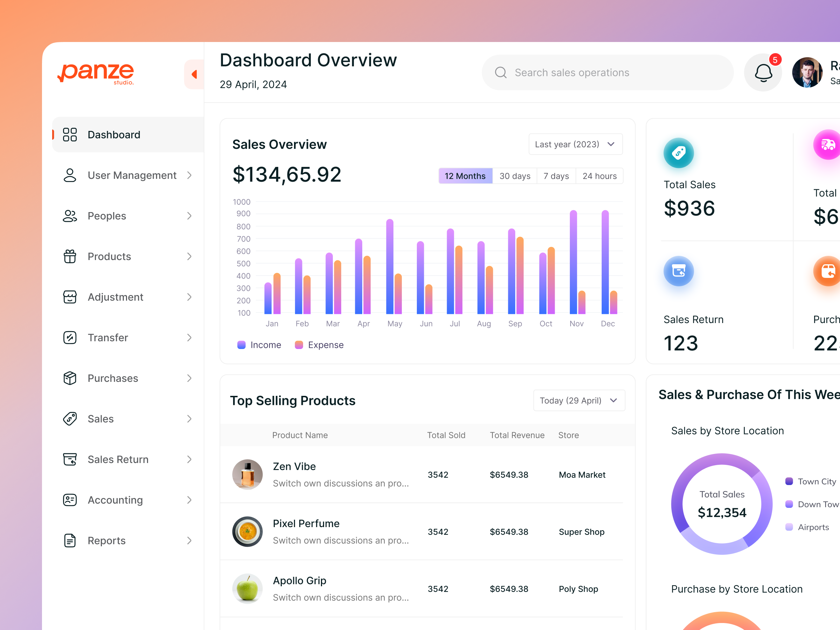This screenshot has width=840, height=630.
Task: Select the User Management sidebar icon
Action: (70, 175)
